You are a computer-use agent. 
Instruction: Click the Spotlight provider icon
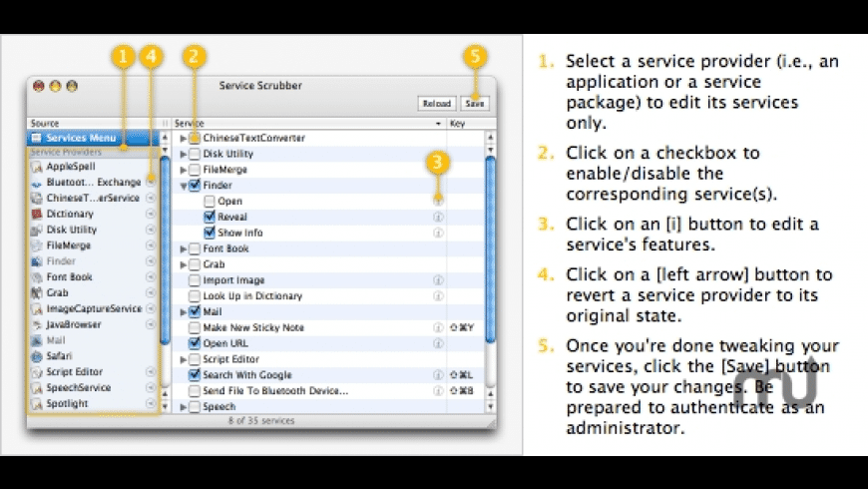pos(37,404)
